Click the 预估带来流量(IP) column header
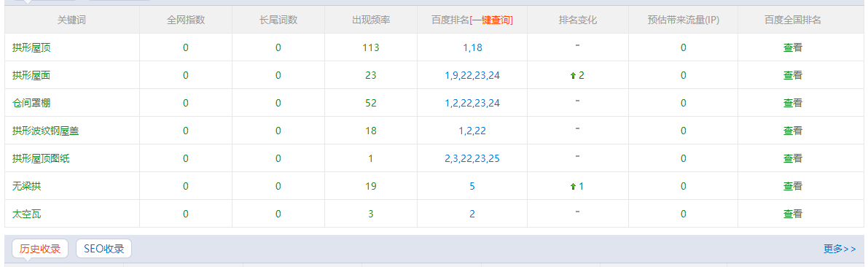This screenshot has height=267, width=868. click(683, 20)
